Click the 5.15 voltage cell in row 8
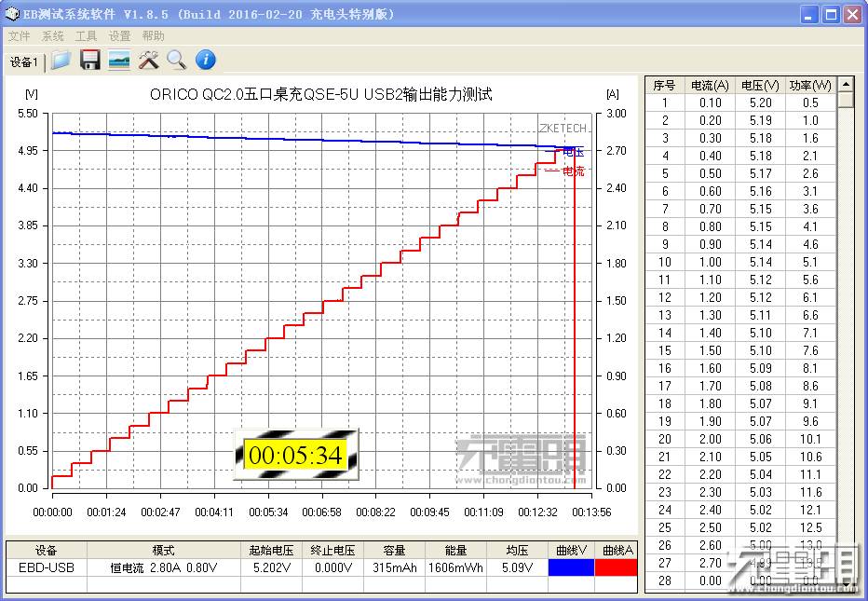Image resolution: width=868 pixels, height=601 pixels. 760,226
